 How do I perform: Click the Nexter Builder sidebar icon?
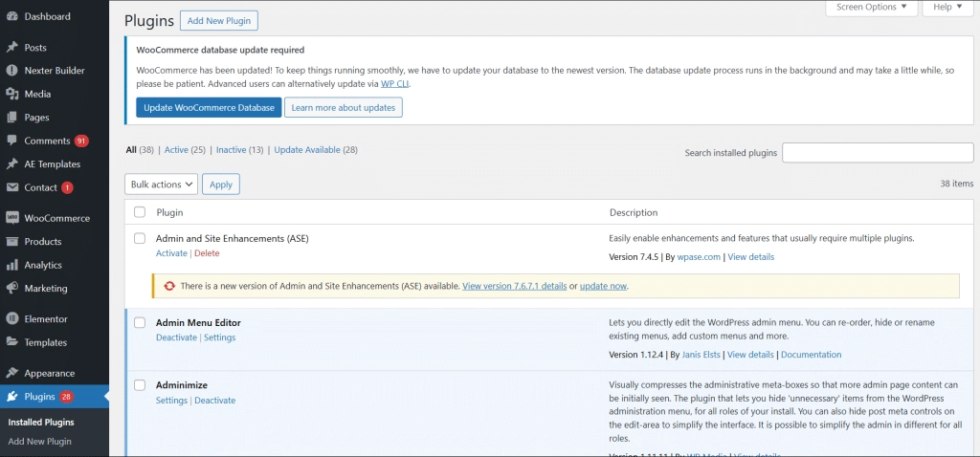(x=11, y=71)
